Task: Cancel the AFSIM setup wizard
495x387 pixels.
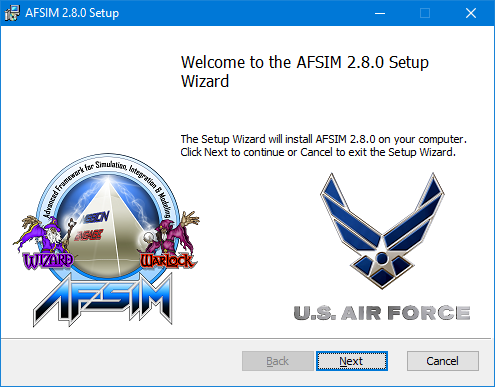Action: [443, 361]
